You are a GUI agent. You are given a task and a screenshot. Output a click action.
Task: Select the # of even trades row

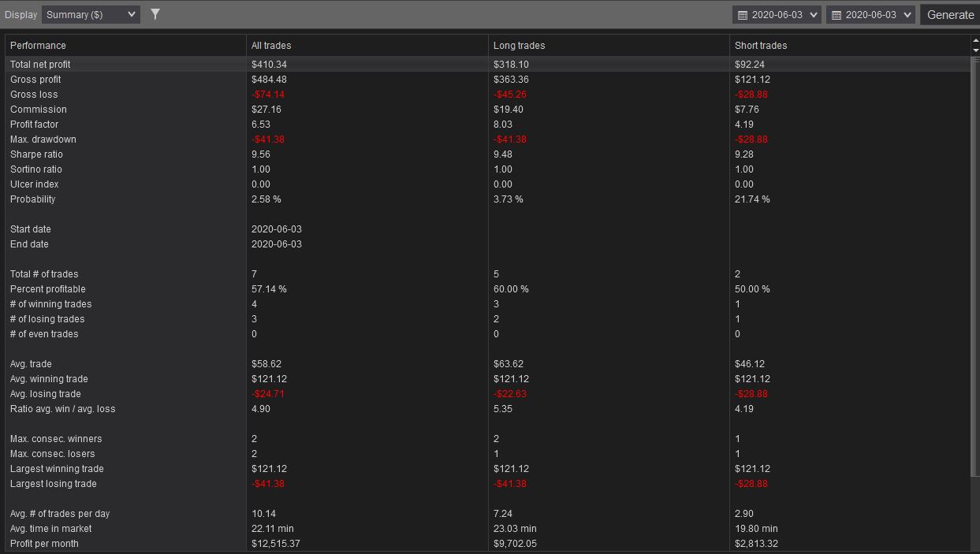coord(488,334)
